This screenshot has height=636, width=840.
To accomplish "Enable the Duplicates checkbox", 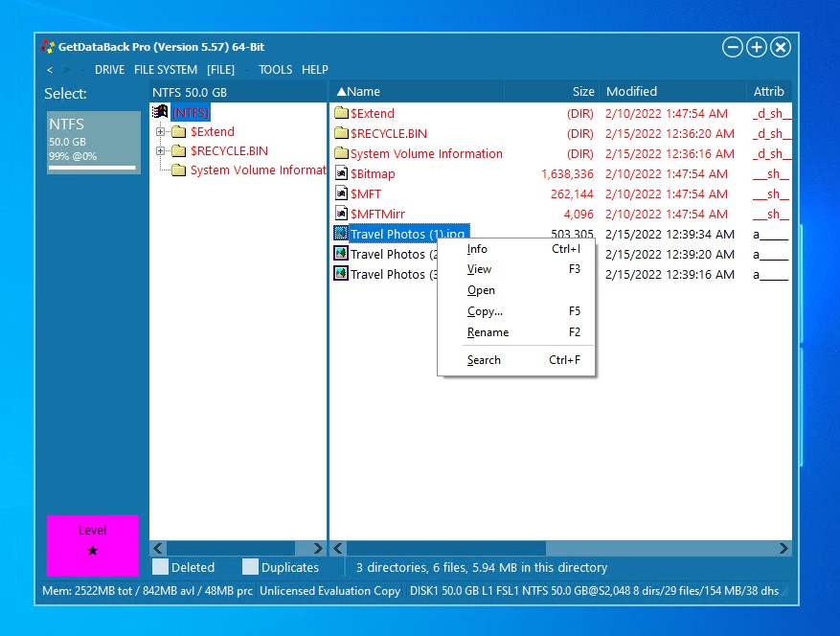I will coord(250,567).
